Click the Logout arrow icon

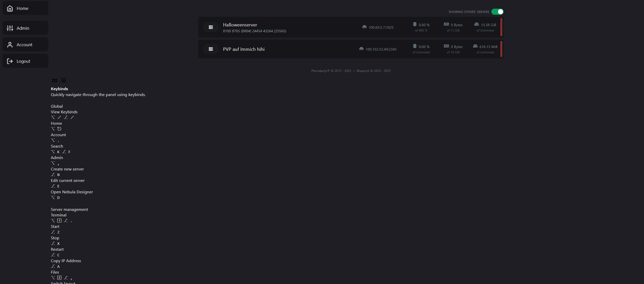point(10,61)
